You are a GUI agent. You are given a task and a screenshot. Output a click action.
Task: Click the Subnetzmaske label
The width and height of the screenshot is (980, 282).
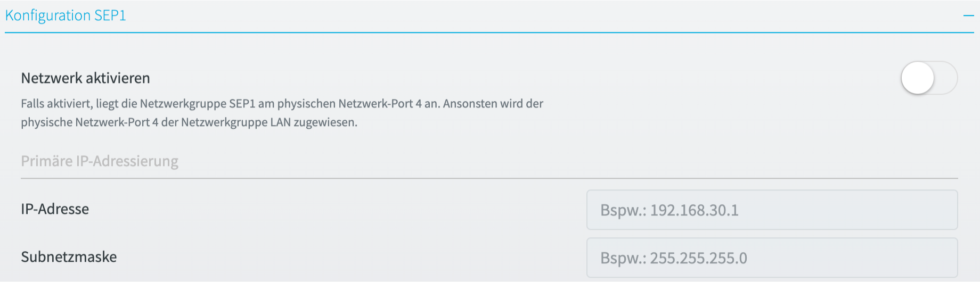coord(69,256)
